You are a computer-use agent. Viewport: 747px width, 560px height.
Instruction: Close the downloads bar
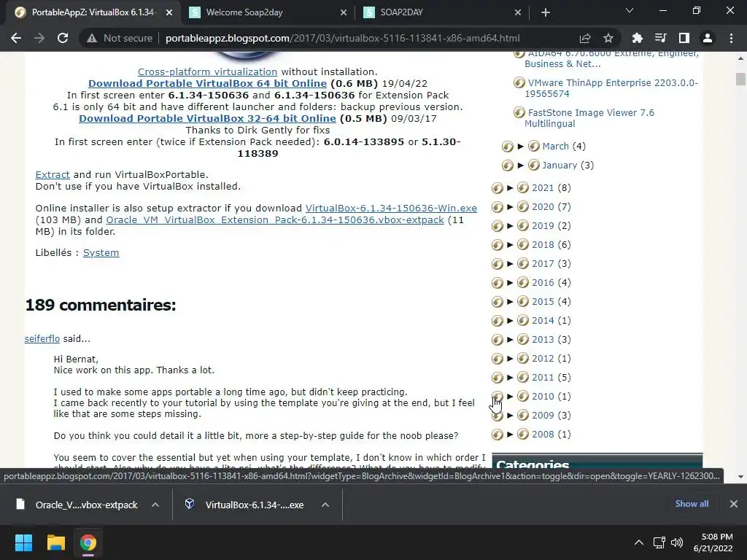point(734,504)
